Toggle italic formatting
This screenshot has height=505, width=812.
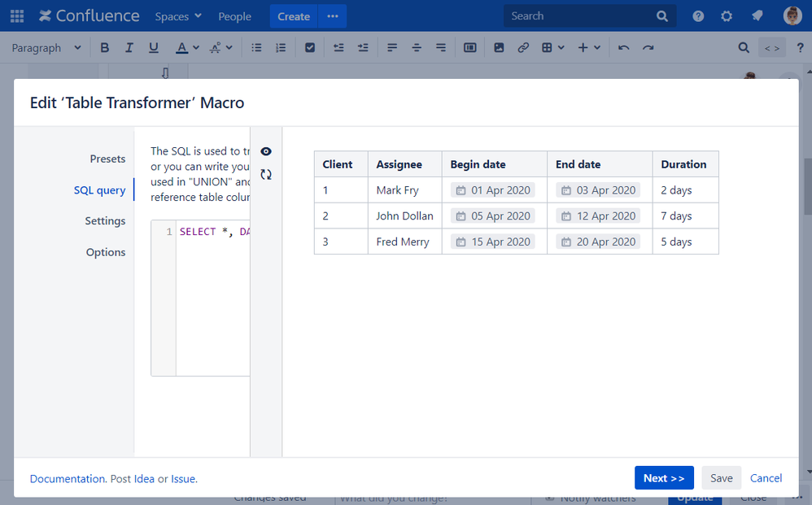pos(129,48)
